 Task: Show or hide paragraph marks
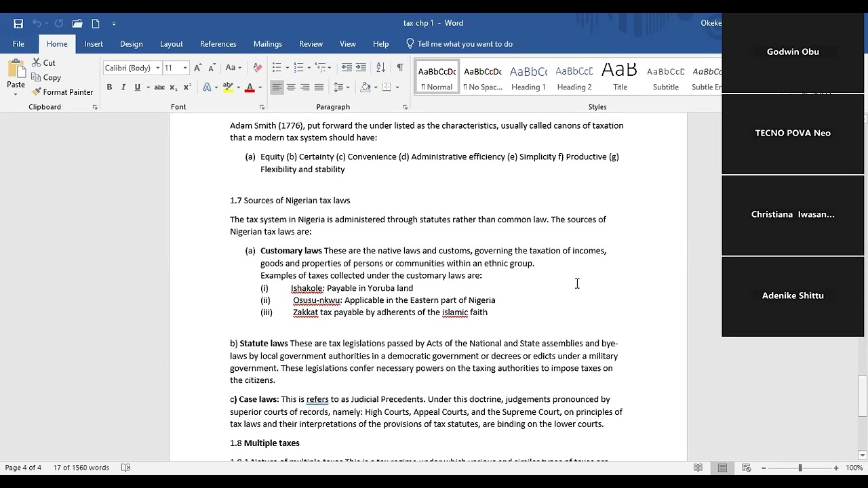pos(399,68)
